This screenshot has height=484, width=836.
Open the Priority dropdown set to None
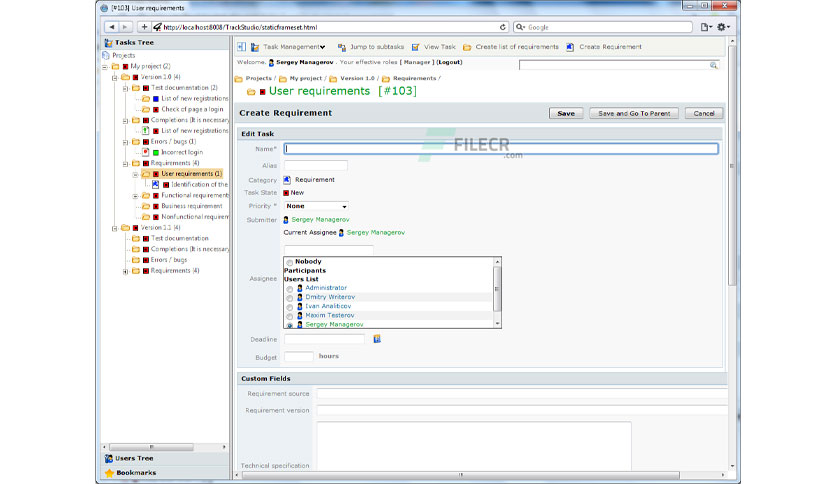coord(316,206)
